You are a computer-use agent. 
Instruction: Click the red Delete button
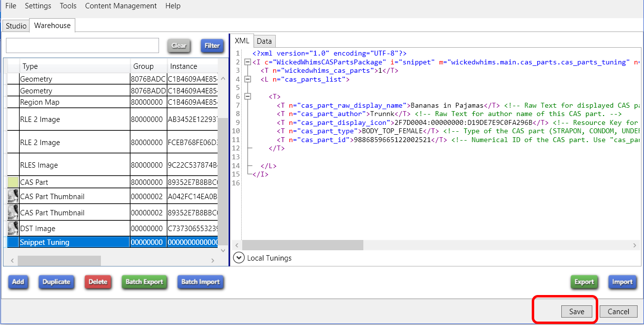98,282
